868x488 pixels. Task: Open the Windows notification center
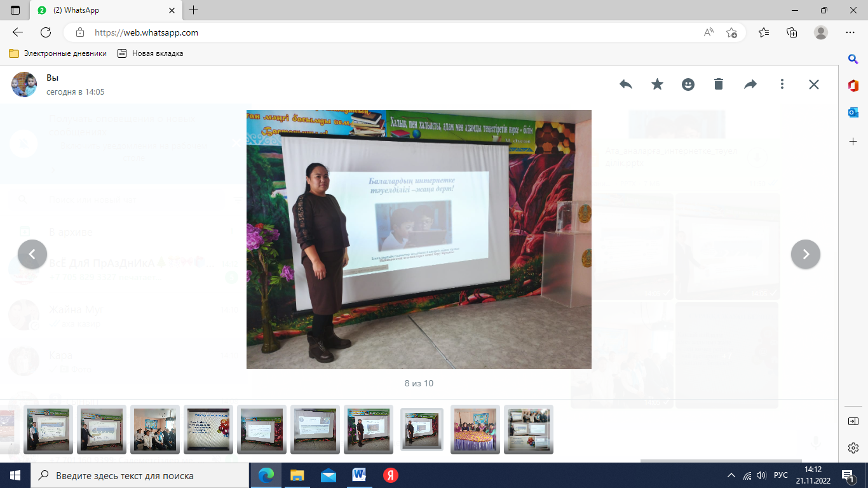848,475
